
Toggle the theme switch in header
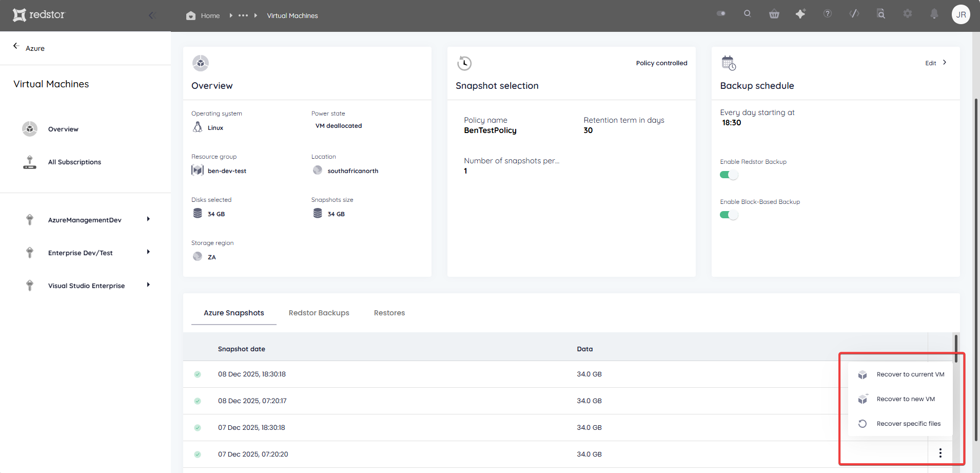coord(721,14)
